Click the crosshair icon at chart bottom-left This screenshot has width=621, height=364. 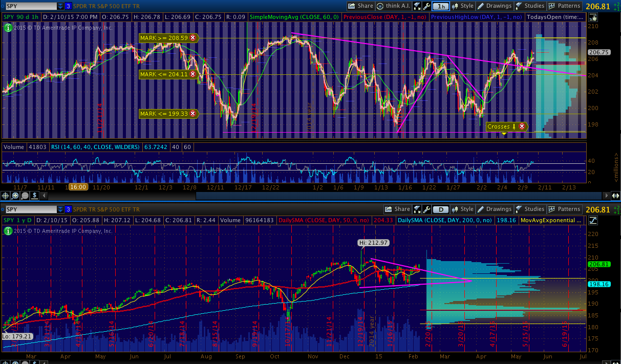pos(6,195)
